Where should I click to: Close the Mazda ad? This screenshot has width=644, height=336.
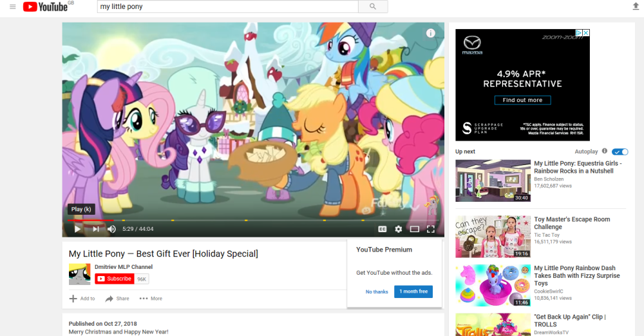pyautogui.click(x=586, y=32)
